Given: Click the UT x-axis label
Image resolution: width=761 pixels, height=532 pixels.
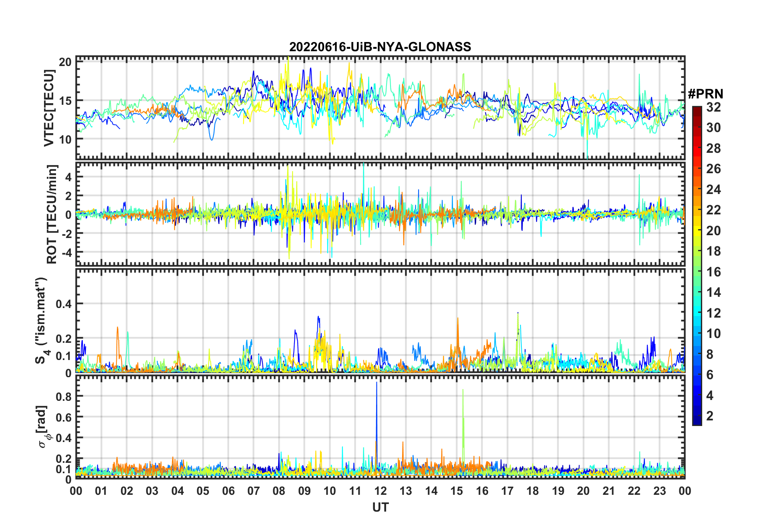Looking at the screenshot, I should point(380,508).
